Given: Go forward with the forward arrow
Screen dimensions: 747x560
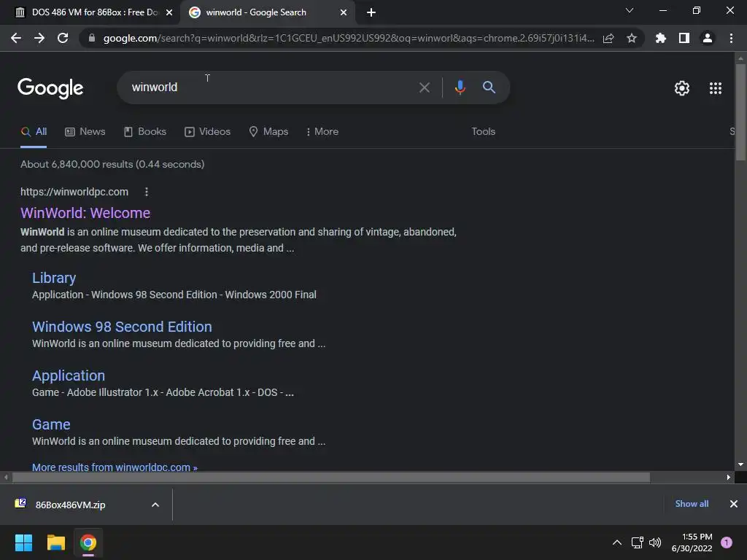Looking at the screenshot, I should [39, 38].
